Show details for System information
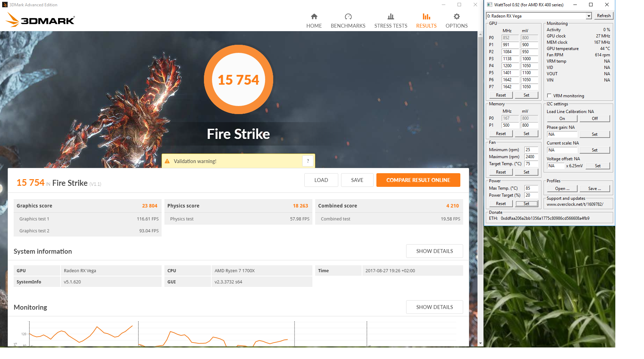 click(x=434, y=251)
